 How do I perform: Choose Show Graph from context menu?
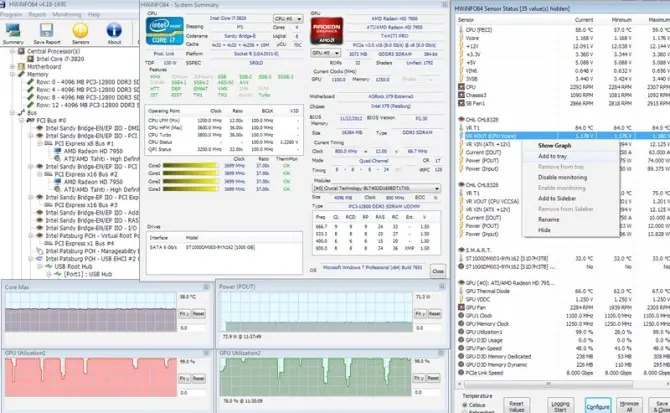tap(554, 146)
